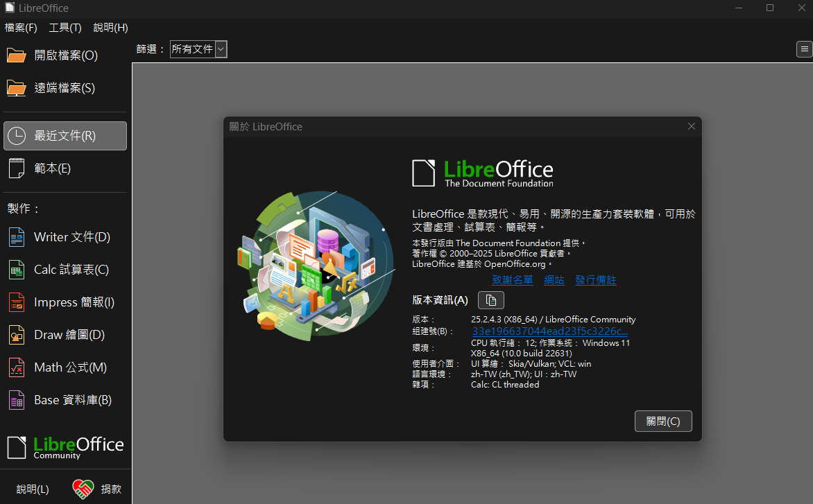Create a new Base 資料庫(B)
Viewport: 813px width, 504px height.
[65, 401]
